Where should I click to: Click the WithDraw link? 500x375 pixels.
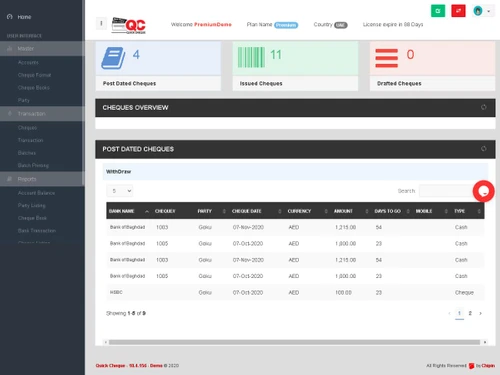pyautogui.click(x=118, y=172)
